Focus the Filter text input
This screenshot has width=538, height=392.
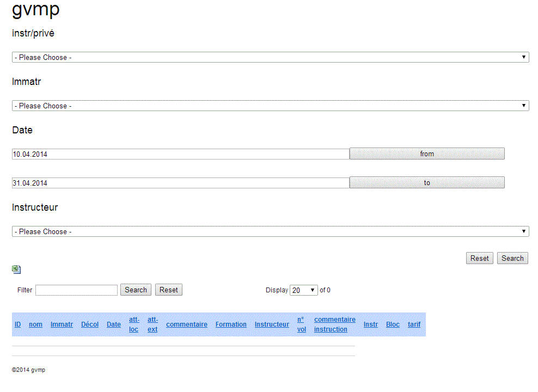76,290
